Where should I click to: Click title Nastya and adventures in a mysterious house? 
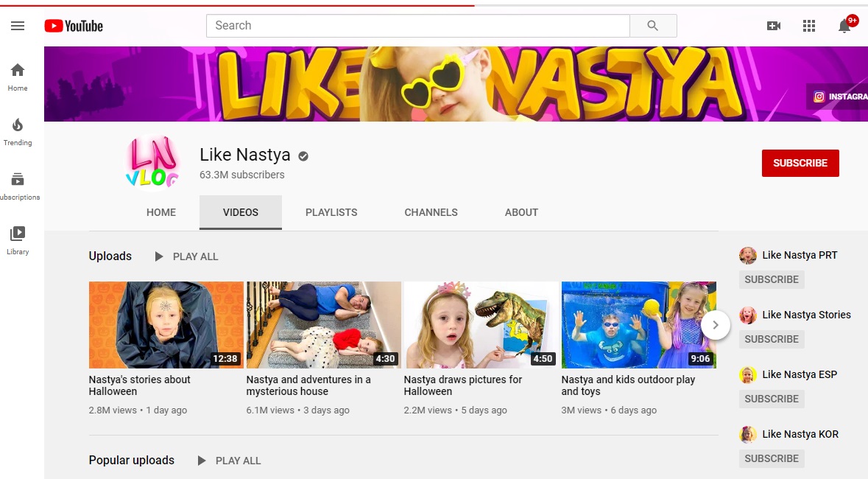(x=308, y=385)
